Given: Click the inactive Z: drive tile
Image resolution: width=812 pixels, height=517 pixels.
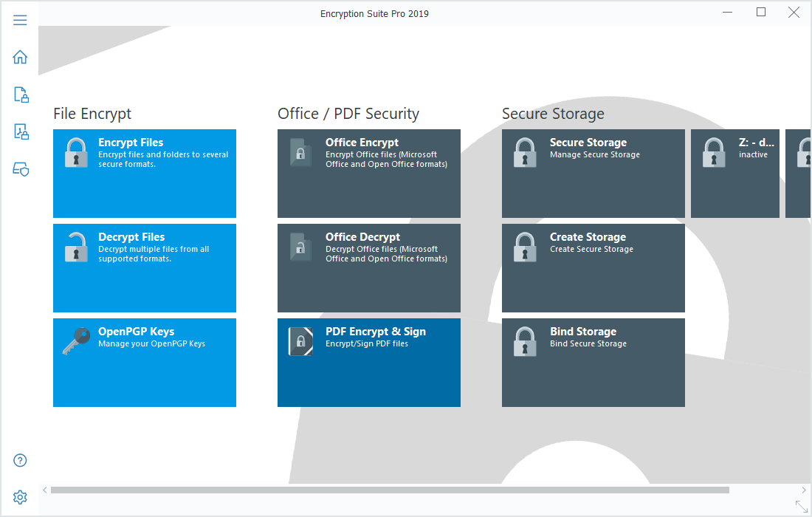Looking at the screenshot, I should (735, 174).
